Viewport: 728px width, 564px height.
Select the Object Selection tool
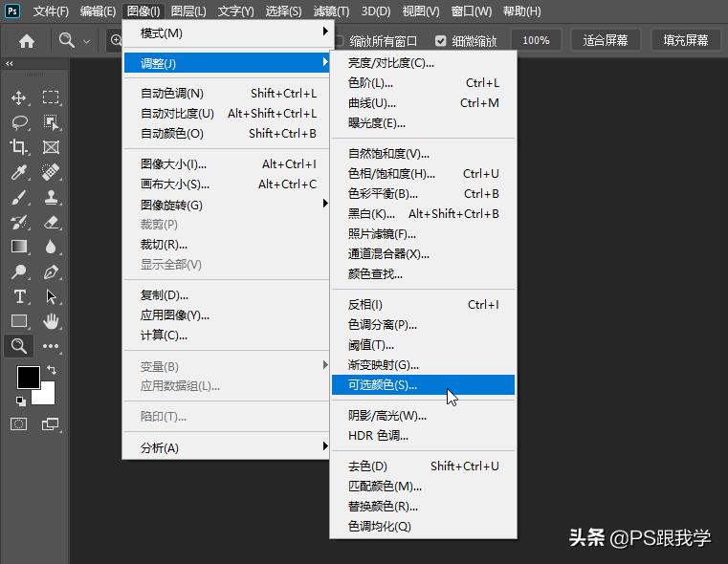[51, 123]
